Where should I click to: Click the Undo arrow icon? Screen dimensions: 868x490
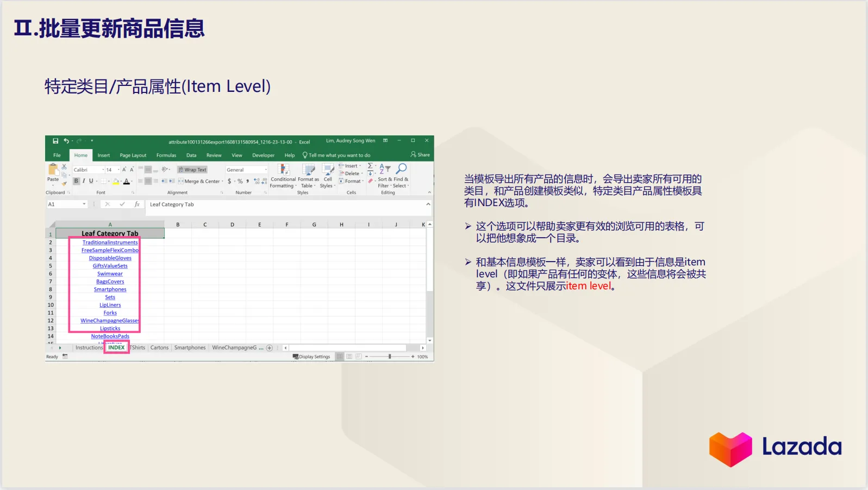pos(66,141)
